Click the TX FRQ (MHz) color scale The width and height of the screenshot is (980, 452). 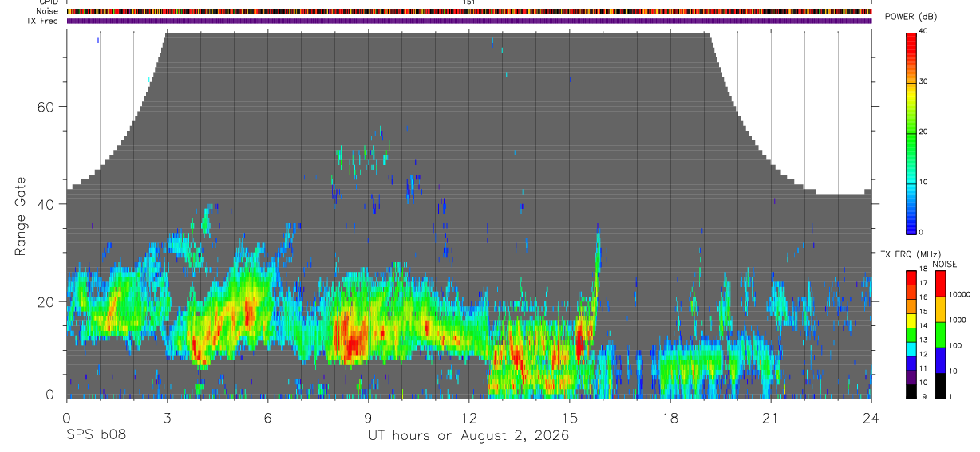click(911, 335)
